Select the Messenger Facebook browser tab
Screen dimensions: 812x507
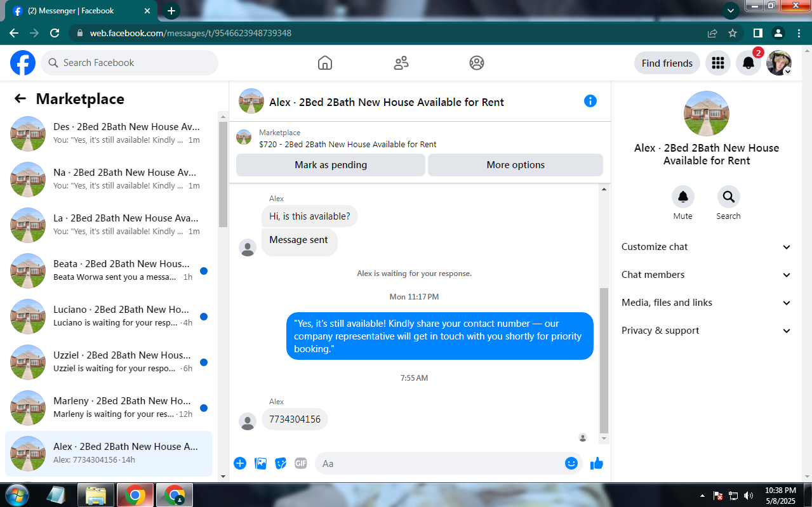(81, 11)
